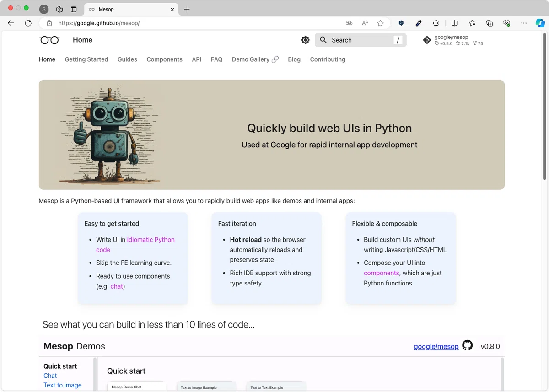Click the GitHub icon in Mesop Demos
The height and width of the screenshot is (392, 549).
pos(467,345)
